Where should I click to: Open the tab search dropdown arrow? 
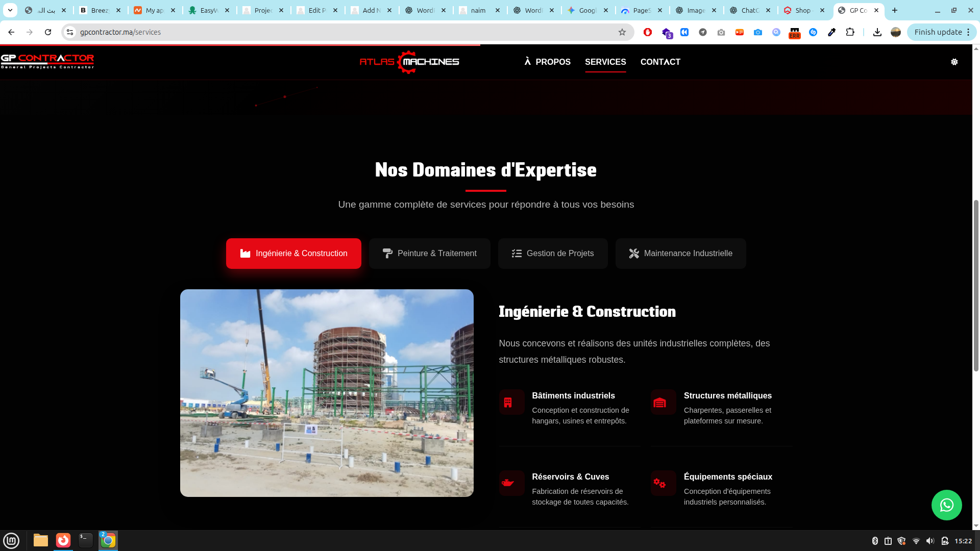click(10, 10)
